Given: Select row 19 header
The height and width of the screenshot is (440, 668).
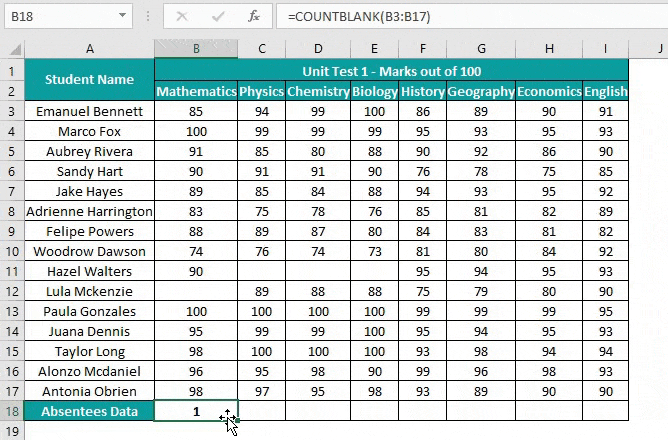Looking at the screenshot, I should point(12,431).
